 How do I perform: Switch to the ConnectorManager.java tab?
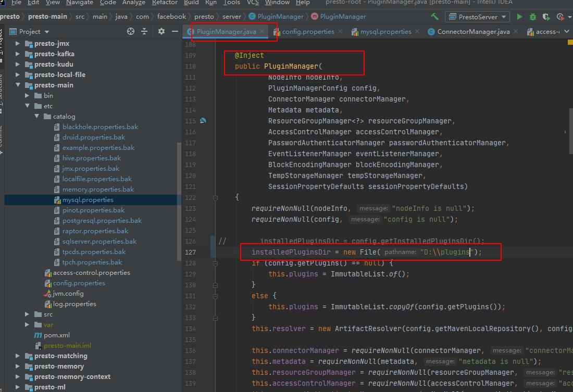click(x=473, y=32)
